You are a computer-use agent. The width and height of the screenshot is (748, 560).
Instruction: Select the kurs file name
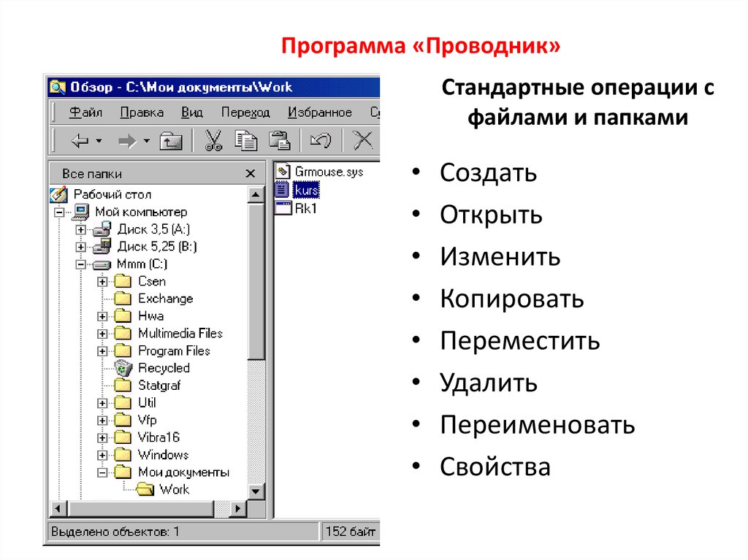306,191
